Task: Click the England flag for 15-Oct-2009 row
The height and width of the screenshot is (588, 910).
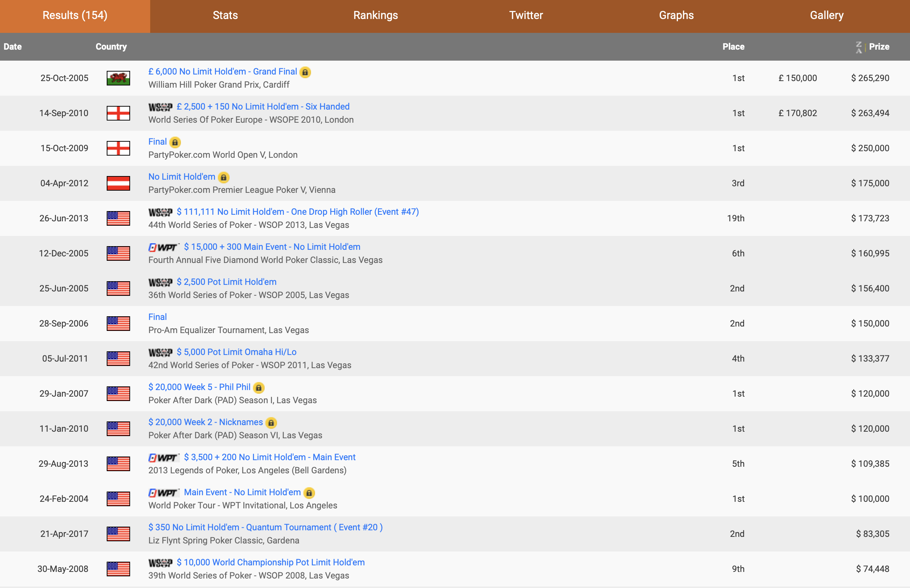Action: click(118, 149)
